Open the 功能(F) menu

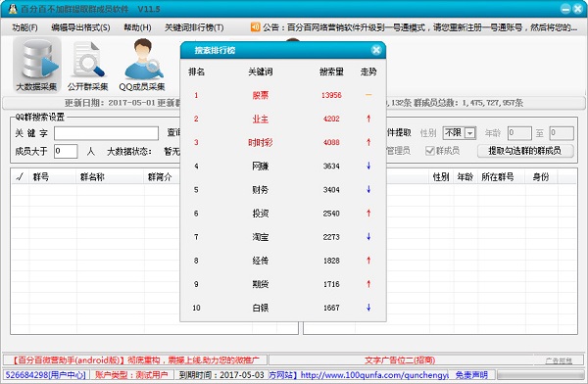point(24,27)
